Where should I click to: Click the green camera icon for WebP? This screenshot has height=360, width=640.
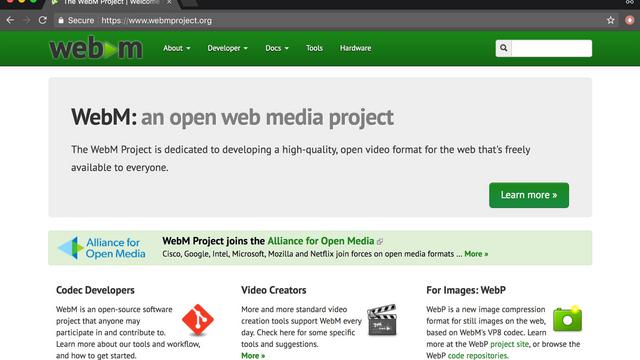click(x=568, y=319)
